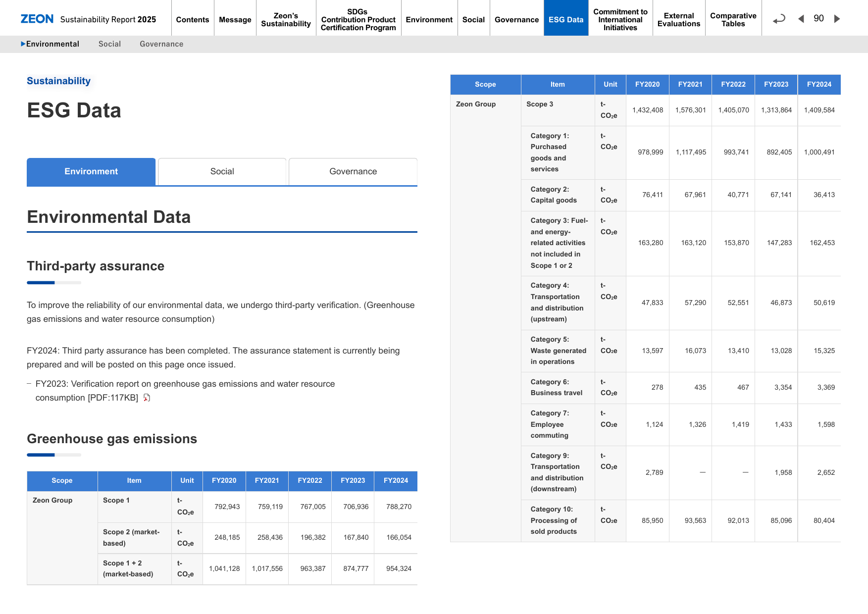868x614 pixels.
Task: Click the Sustainability breadcrumb link
Action: point(58,81)
